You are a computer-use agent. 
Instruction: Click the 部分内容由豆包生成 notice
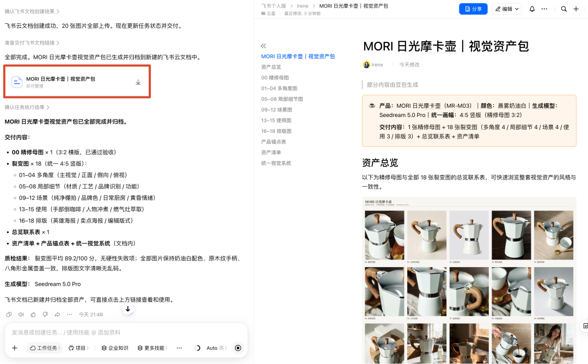tap(392, 85)
